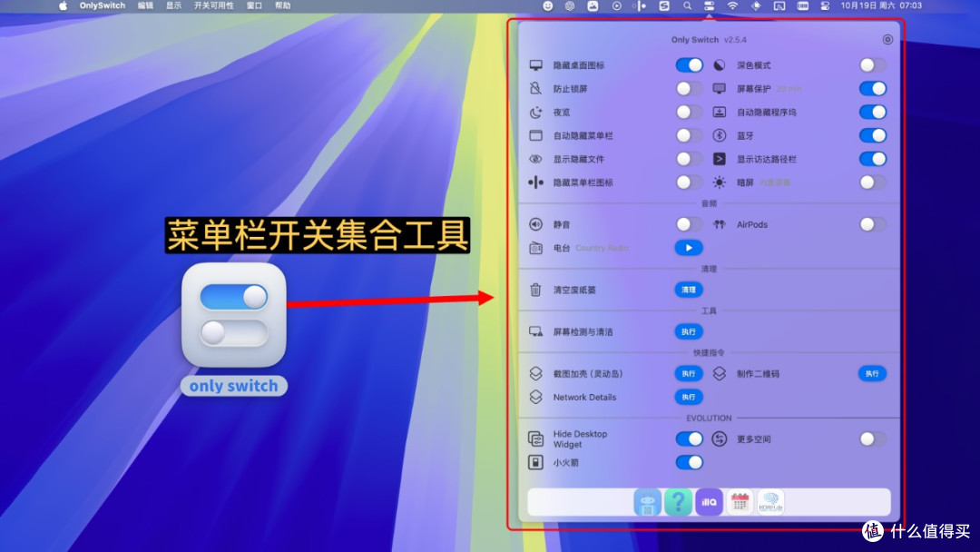
Task: Click the 暗屏 brightness sun icon
Action: tap(720, 182)
